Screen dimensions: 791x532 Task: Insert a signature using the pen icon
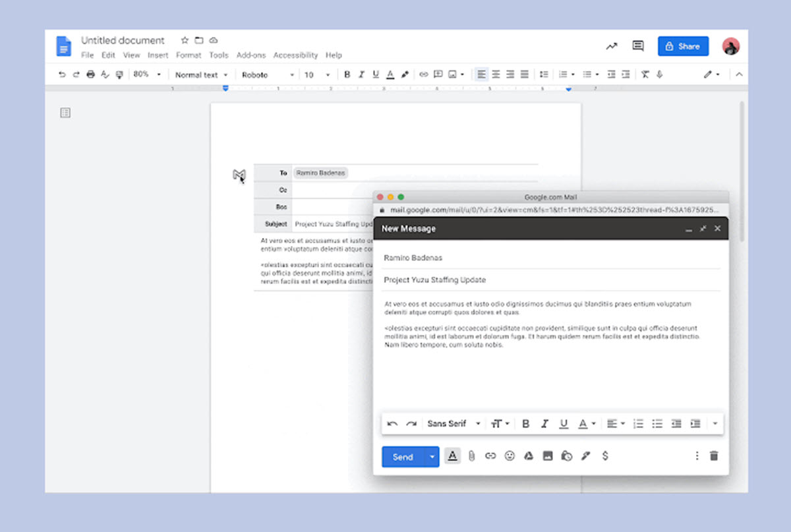click(585, 456)
